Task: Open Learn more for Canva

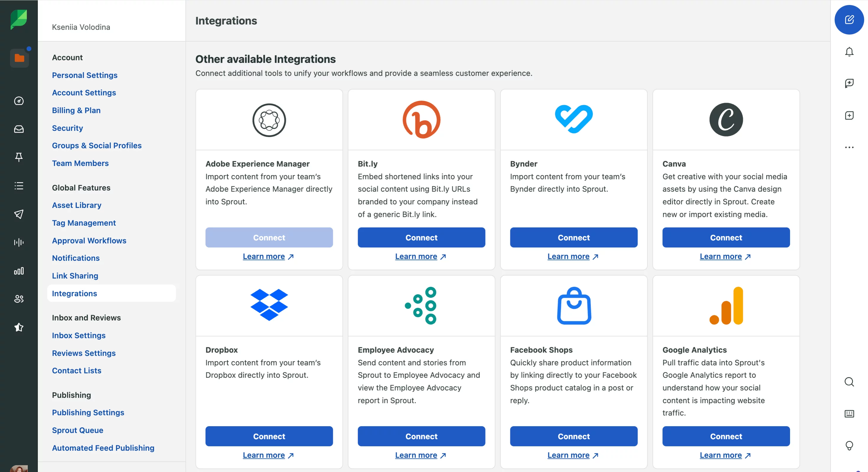Action: point(725,257)
